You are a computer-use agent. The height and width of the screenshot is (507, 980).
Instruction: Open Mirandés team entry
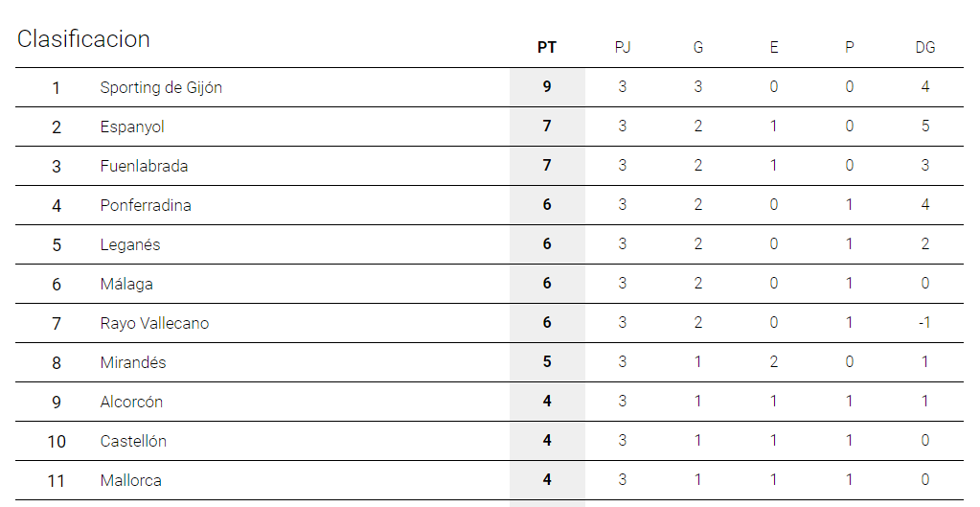click(133, 362)
